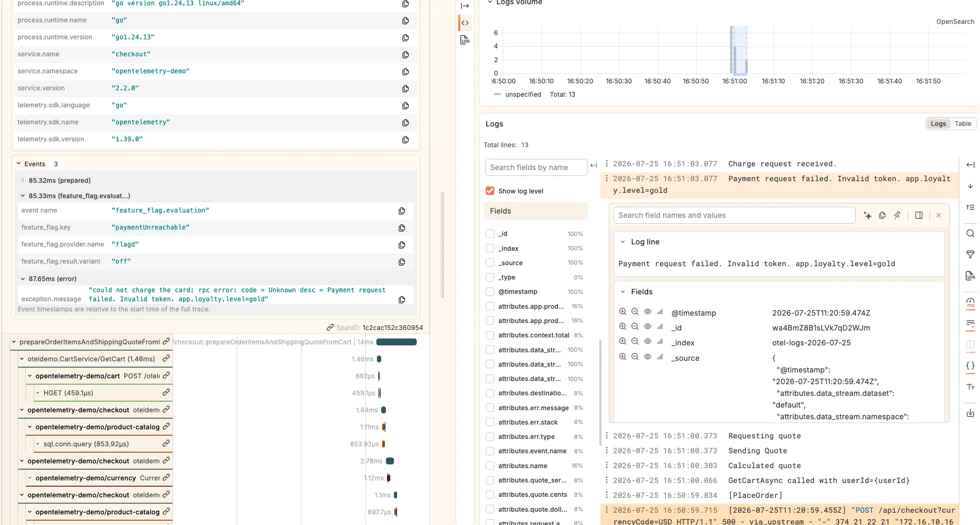This screenshot has height=525, width=980.
Task: Click the 14ms span duration bar
Action: point(397,342)
